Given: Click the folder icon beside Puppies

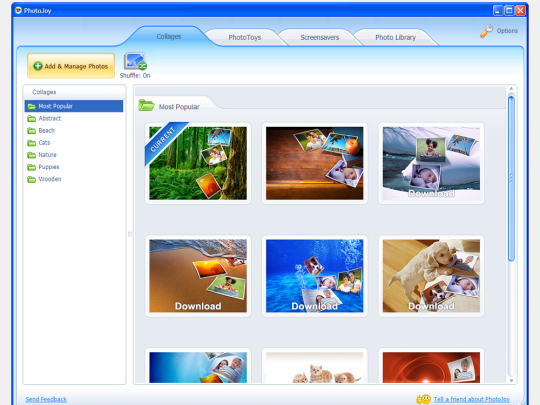Looking at the screenshot, I should click(x=32, y=167).
